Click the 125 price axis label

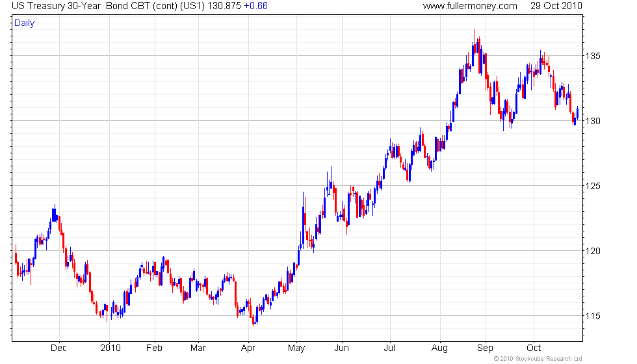coord(593,186)
